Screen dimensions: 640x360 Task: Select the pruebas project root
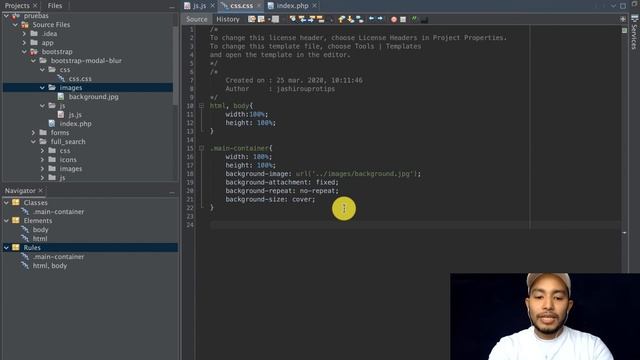tap(36, 16)
